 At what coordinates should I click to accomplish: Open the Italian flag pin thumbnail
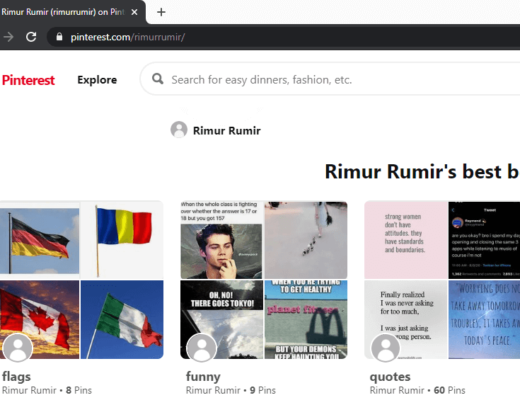[122, 319]
